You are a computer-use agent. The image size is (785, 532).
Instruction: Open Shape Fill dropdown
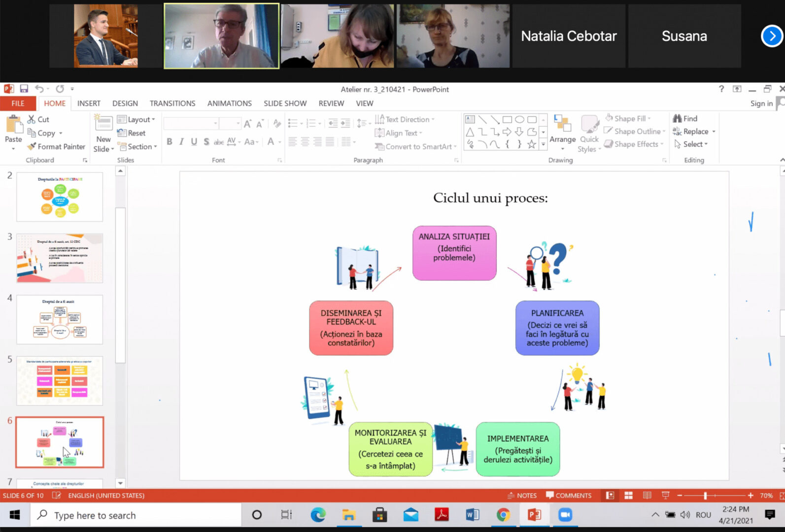click(628, 119)
